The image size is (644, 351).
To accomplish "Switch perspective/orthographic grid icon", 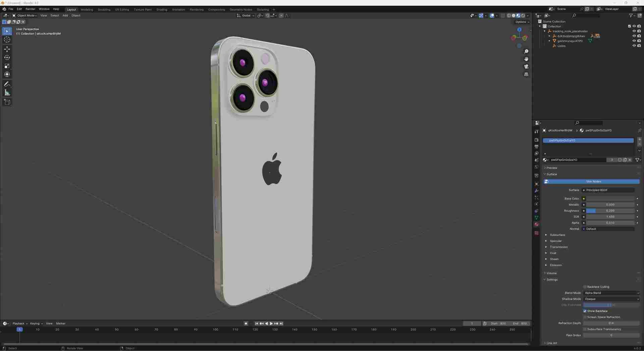I will click(x=526, y=74).
